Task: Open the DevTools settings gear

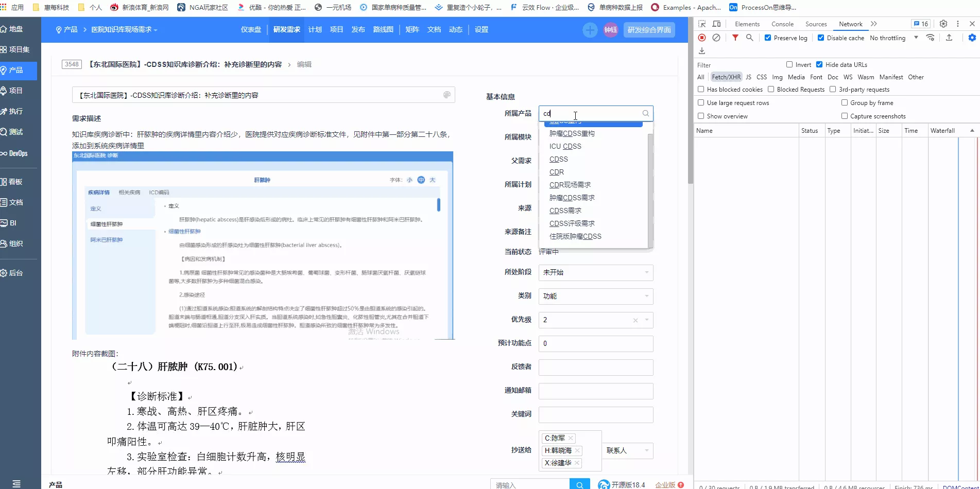Action: [x=943, y=24]
